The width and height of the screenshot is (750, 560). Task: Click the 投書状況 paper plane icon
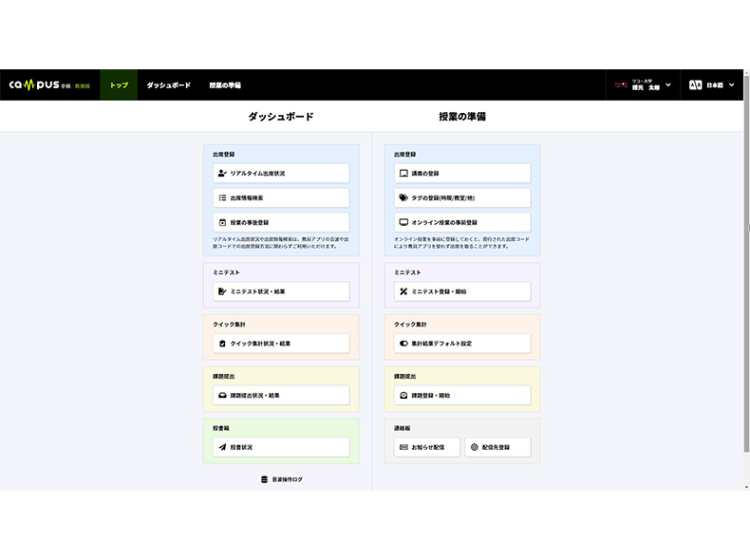[x=221, y=446]
